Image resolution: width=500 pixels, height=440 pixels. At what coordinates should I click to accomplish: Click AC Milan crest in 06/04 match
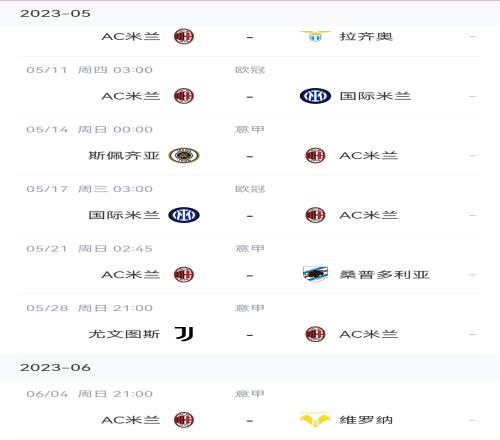pos(184,420)
